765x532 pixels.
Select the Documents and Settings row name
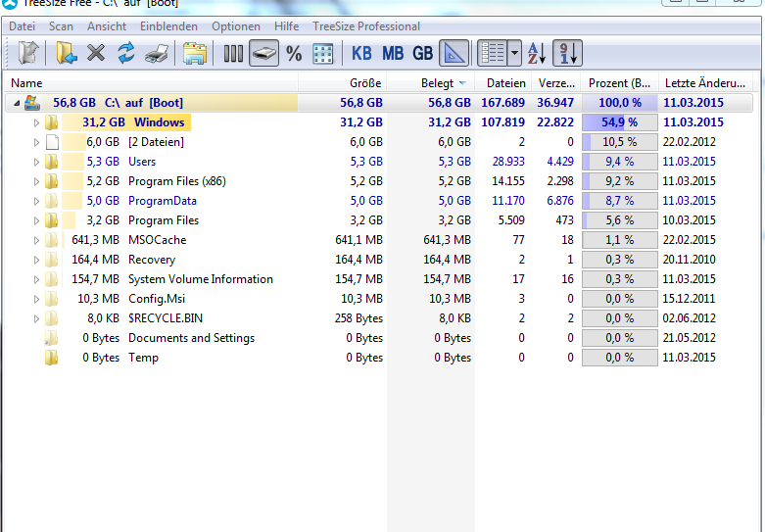pos(191,338)
